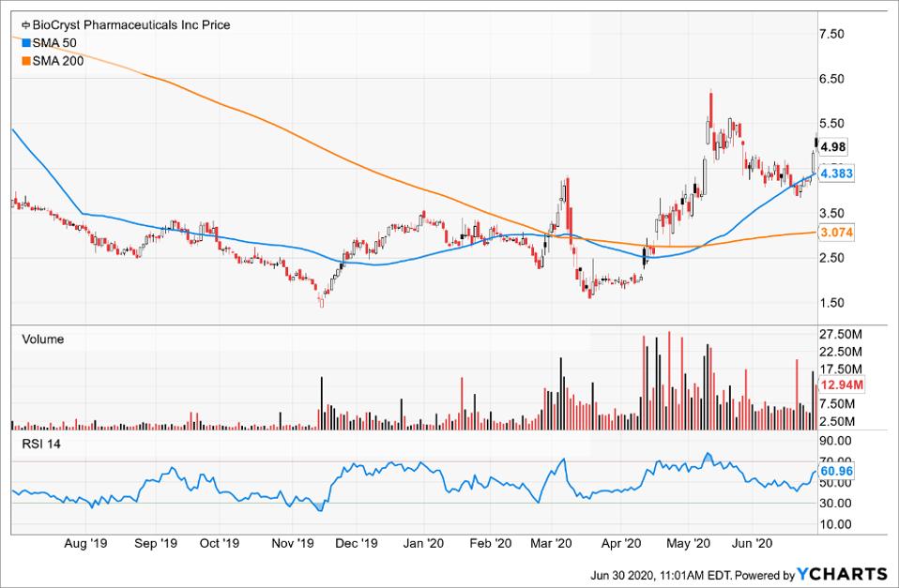Image resolution: width=899 pixels, height=588 pixels.
Task: Click the Jun 30 2020 timestamp text
Action: (x=661, y=576)
